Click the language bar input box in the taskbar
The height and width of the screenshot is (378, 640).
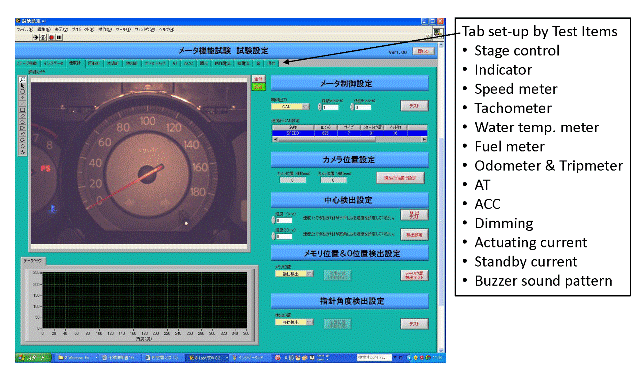click(x=373, y=358)
